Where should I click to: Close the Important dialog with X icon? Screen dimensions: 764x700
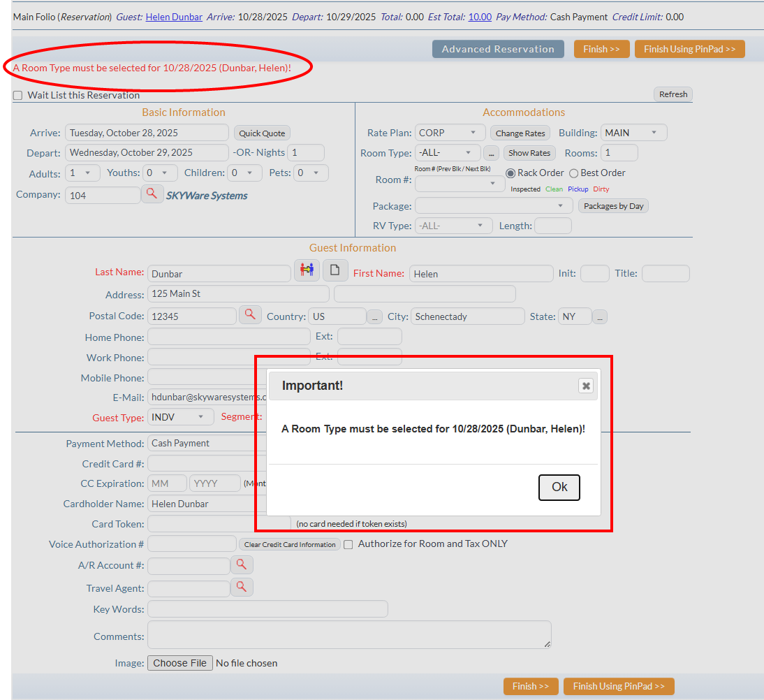coord(586,386)
